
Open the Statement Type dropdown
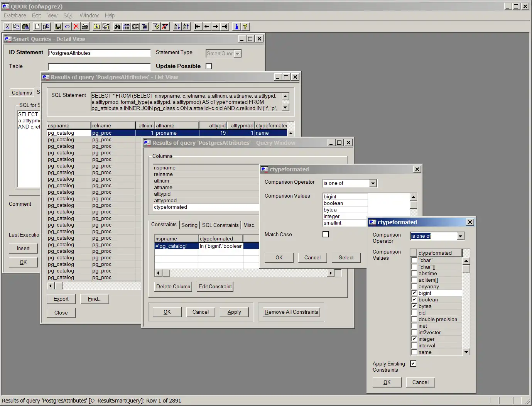(238, 54)
